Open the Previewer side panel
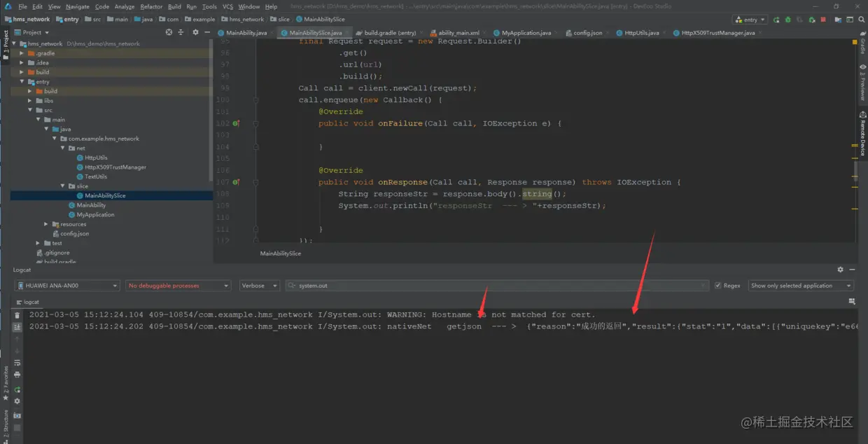The height and width of the screenshot is (444, 868). coord(862,83)
